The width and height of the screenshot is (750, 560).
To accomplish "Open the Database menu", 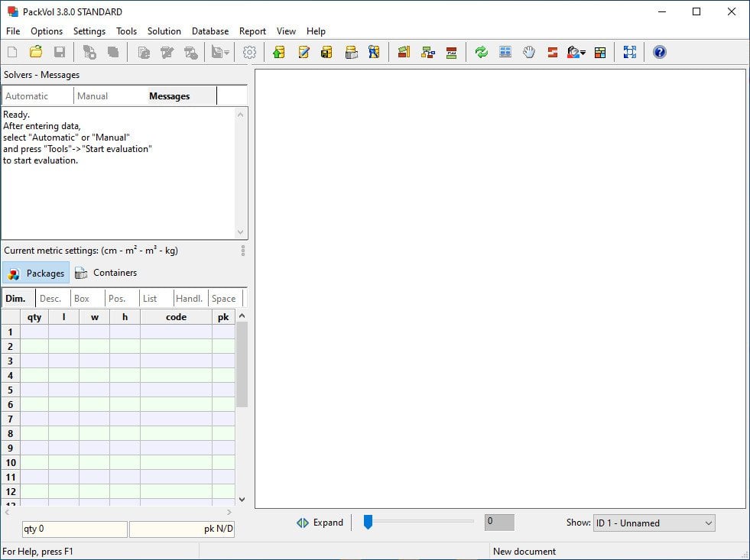I will (x=209, y=31).
